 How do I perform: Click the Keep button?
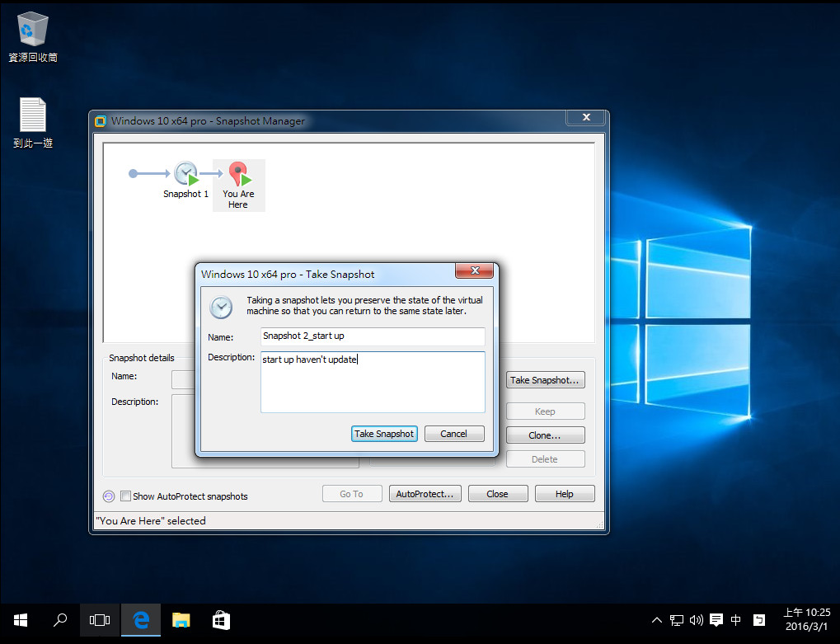[546, 411]
